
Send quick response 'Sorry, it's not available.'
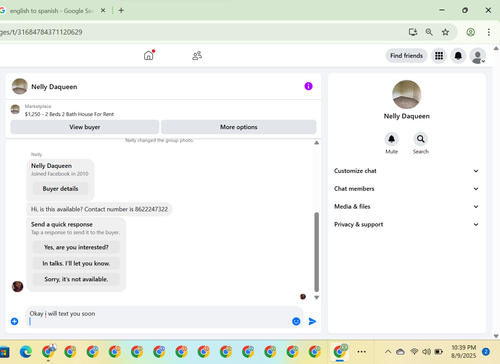pos(76,279)
